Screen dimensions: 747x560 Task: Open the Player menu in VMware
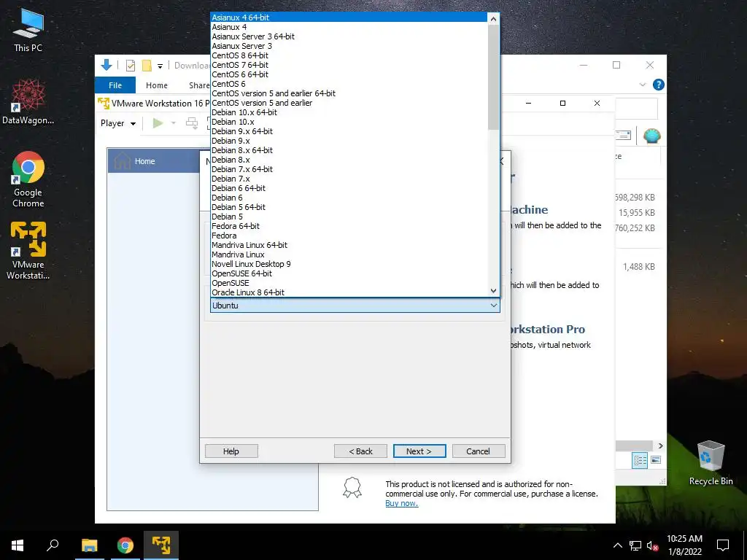(118, 123)
